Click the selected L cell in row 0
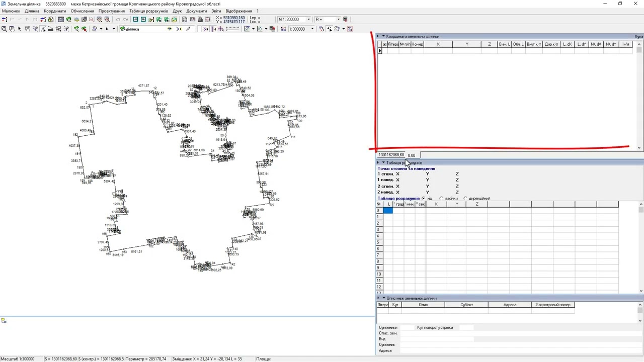This screenshot has height=362, width=644. point(388,211)
